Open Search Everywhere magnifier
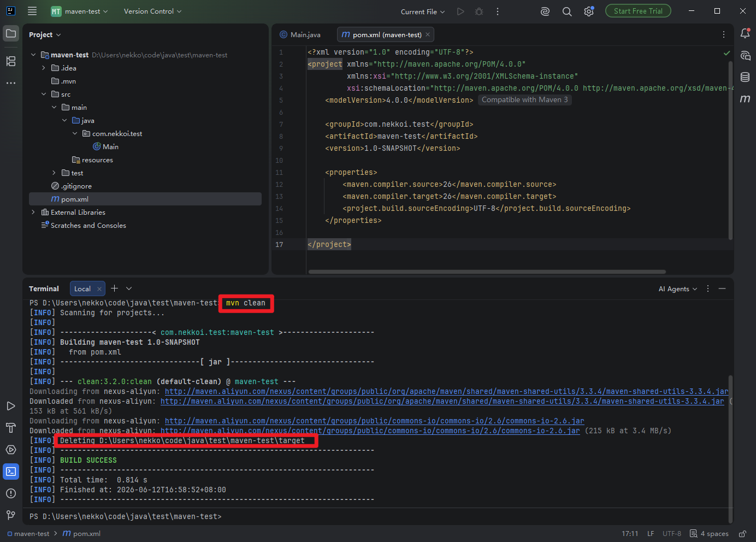Image resolution: width=756 pixels, height=542 pixels. [567, 11]
